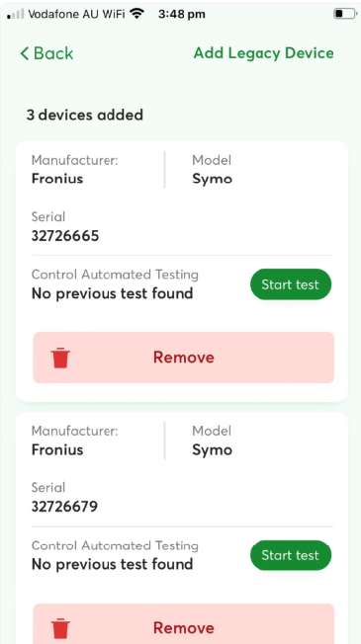Tap the battery icon in status bar

click(344, 14)
